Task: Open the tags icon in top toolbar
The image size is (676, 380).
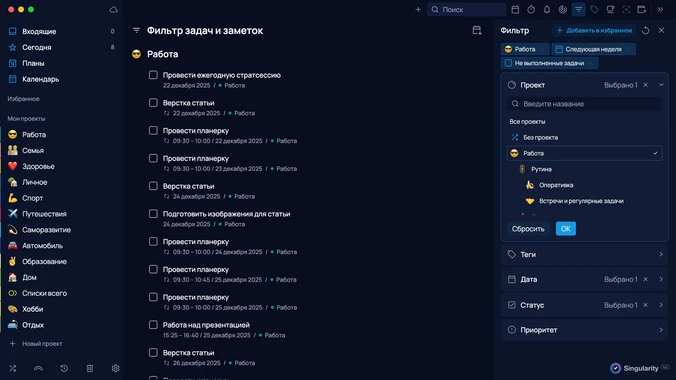Action: coord(595,9)
